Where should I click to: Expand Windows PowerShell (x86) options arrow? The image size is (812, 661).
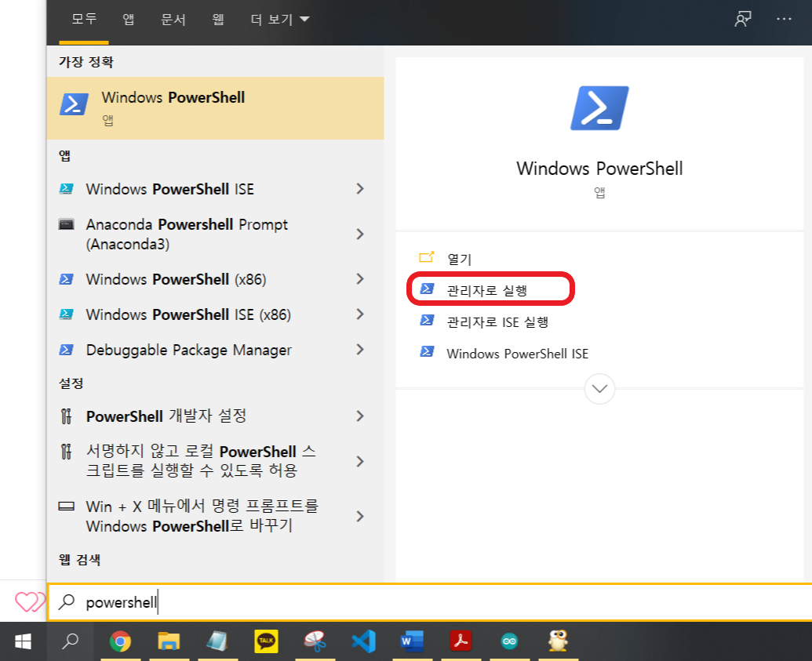click(360, 279)
